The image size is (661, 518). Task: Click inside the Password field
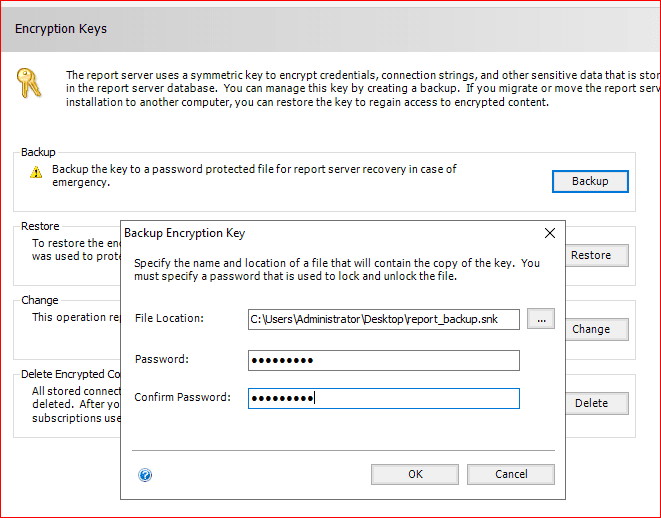tap(384, 360)
